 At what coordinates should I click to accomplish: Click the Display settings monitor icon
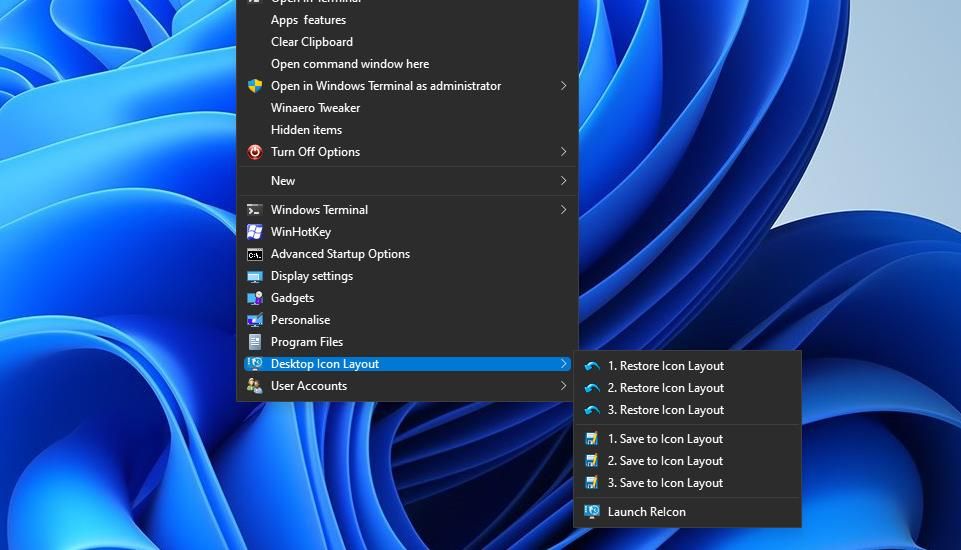[x=255, y=276]
